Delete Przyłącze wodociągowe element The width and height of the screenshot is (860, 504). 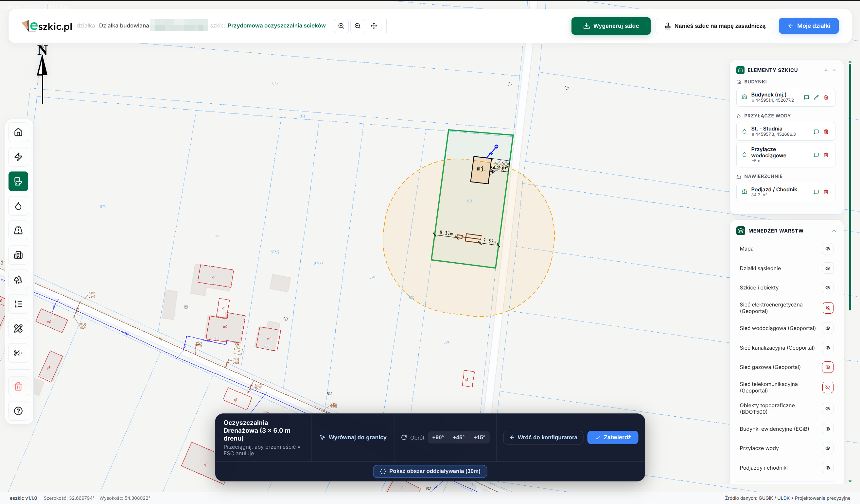tap(826, 155)
